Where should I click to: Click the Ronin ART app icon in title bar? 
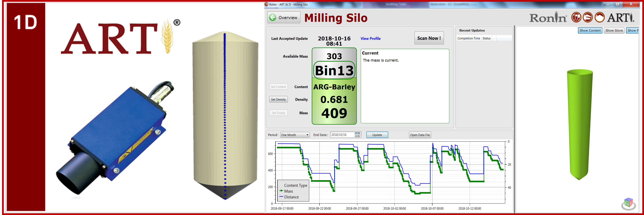[267, 4]
